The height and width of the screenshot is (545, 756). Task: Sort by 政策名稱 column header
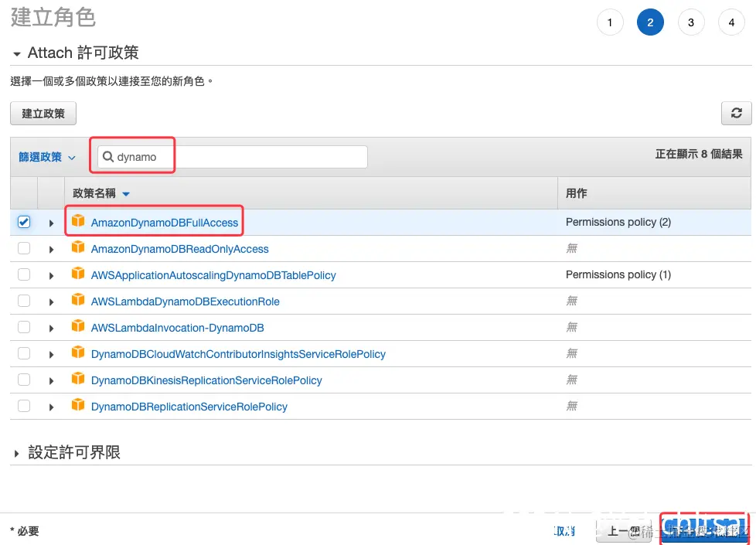click(101, 193)
